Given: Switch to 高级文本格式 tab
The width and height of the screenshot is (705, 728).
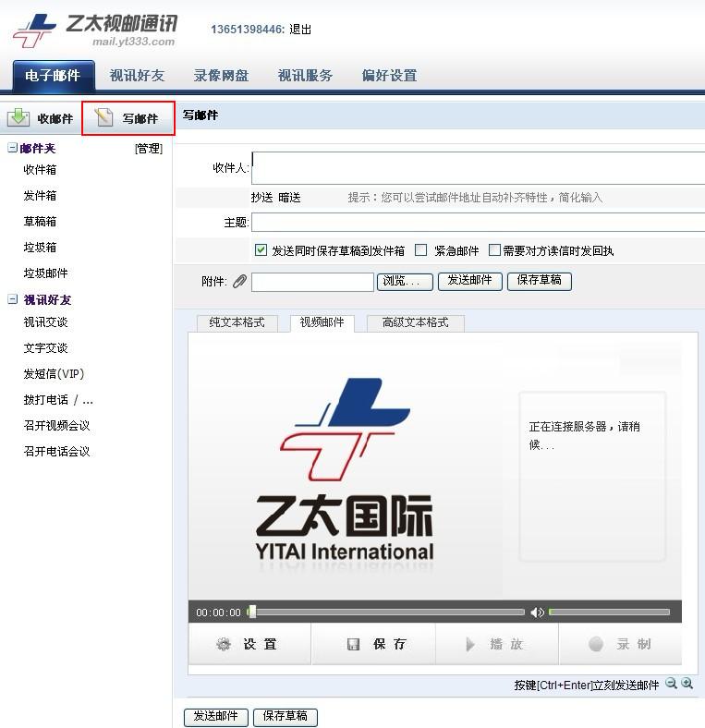Looking at the screenshot, I should click(x=415, y=322).
